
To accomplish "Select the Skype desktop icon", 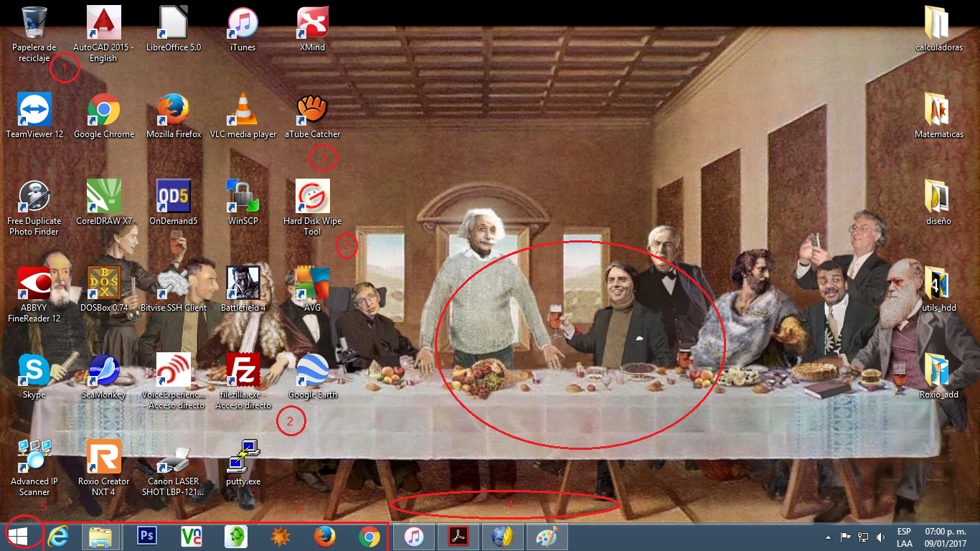I will pyautogui.click(x=34, y=371).
